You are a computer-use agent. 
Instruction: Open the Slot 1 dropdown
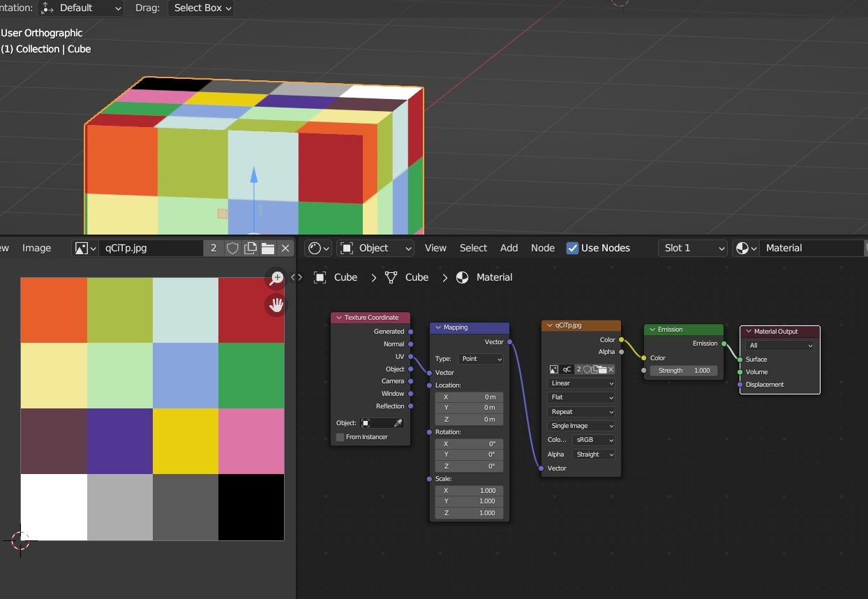tap(691, 248)
